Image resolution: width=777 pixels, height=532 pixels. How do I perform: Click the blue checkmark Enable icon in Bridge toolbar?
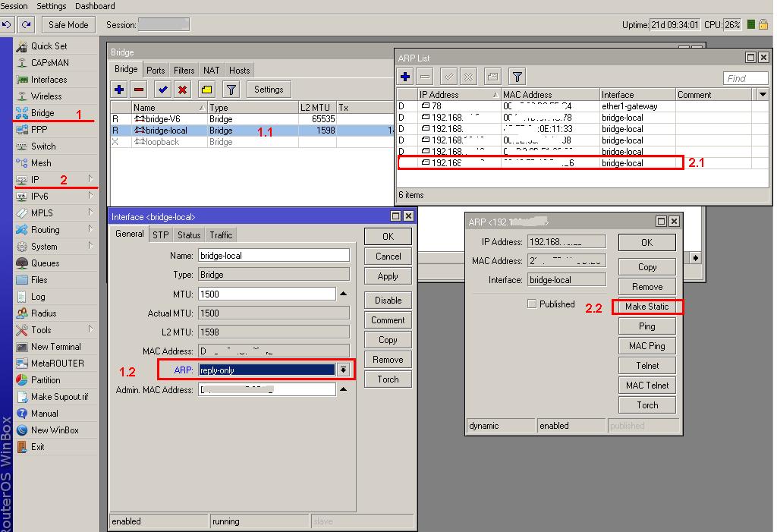(162, 90)
